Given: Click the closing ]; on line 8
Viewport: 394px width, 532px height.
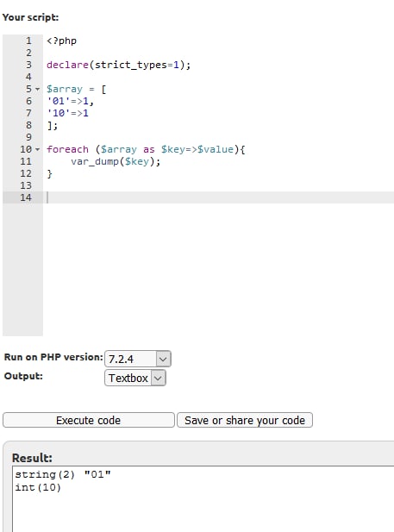Looking at the screenshot, I should coord(53,125).
